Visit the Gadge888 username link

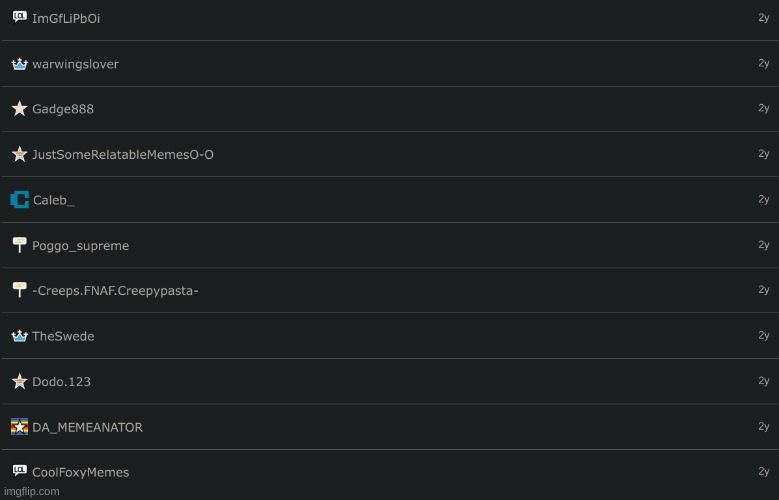[63, 109]
